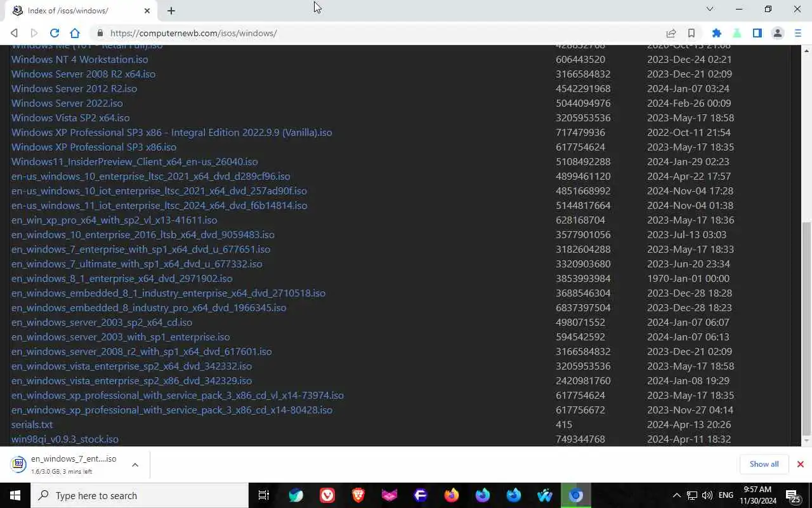Go back using the browser back arrow
This screenshot has height=508, width=812.
tap(14, 33)
